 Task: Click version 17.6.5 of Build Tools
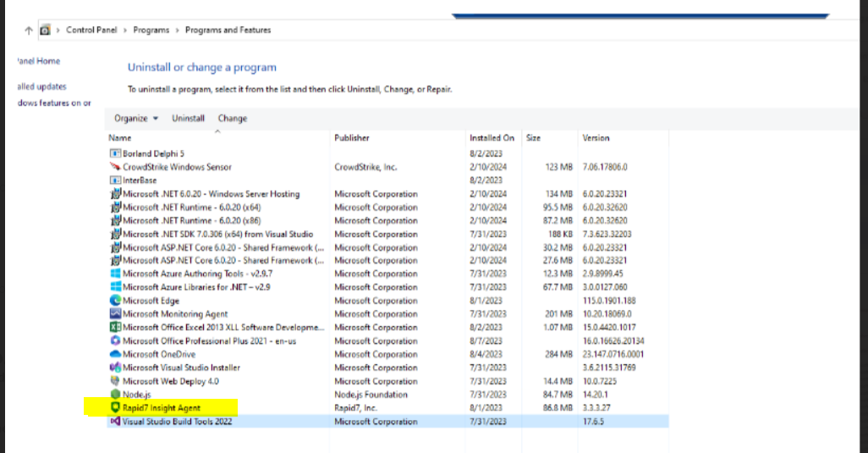(x=593, y=422)
